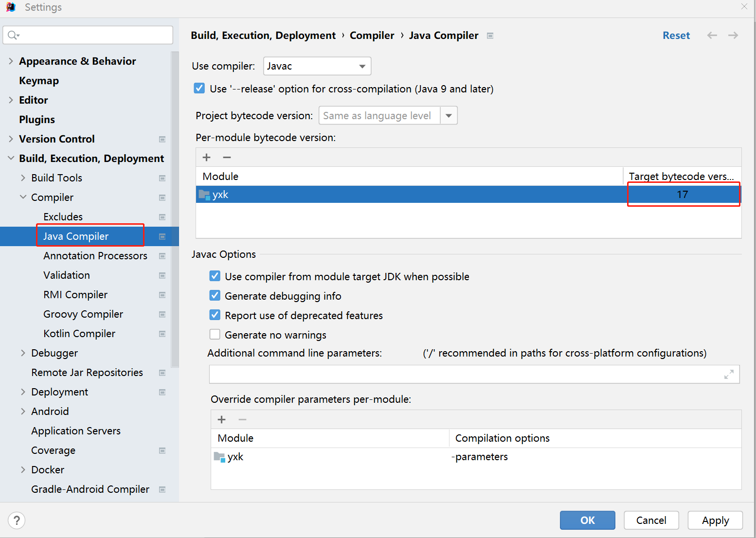
Task: Add a per-module compiler parameter override
Action: 222,419
